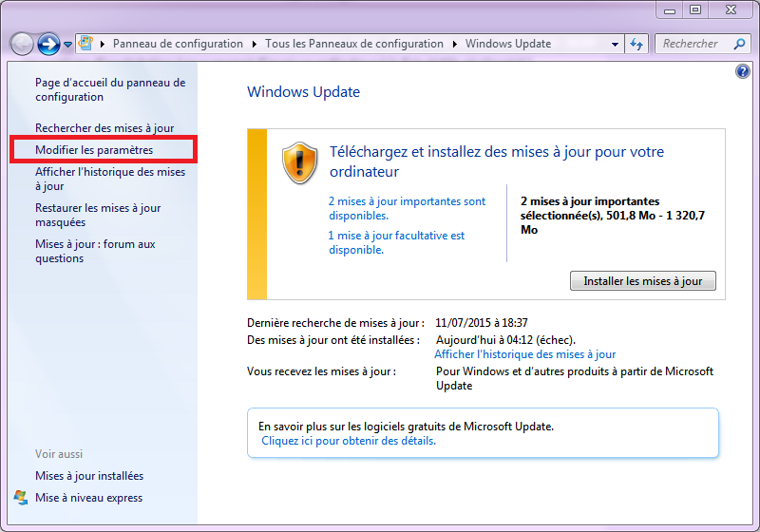Click Afficher l'historique link under échec status
This screenshot has height=532, width=760.
[x=525, y=354]
